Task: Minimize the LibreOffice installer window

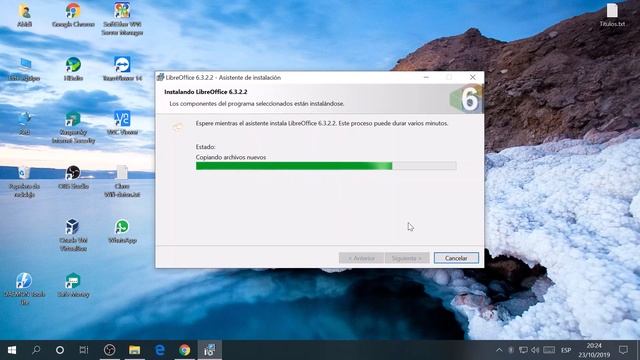Action: pos(426,77)
